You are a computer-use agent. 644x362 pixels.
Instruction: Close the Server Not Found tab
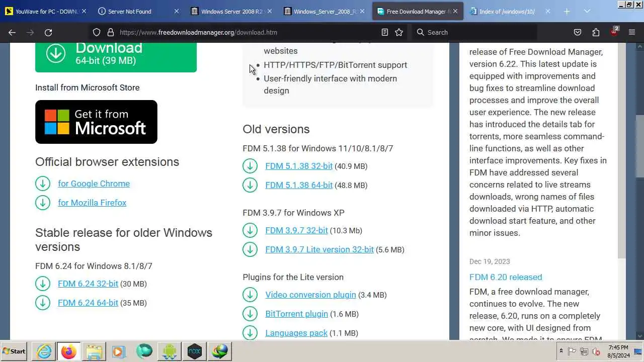coord(176,11)
